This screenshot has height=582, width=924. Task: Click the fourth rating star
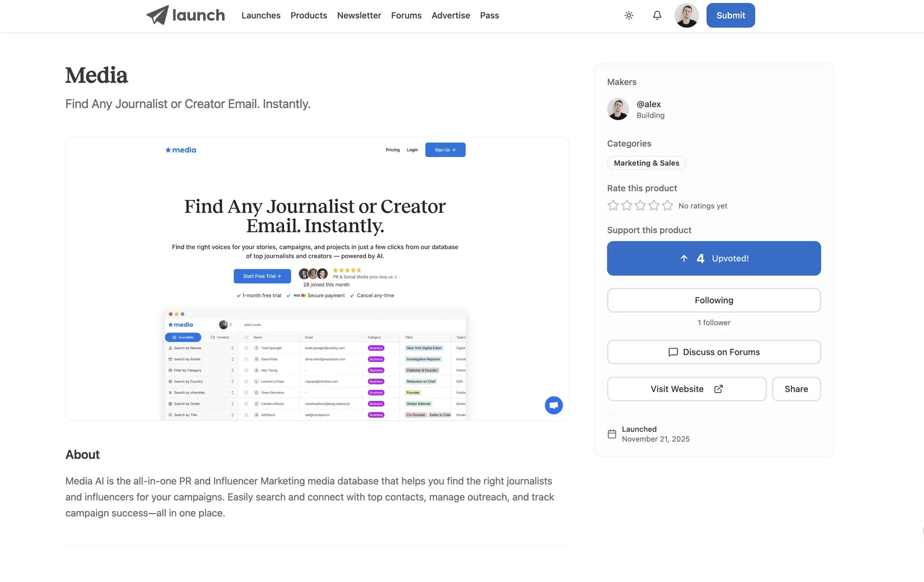coord(654,206)
